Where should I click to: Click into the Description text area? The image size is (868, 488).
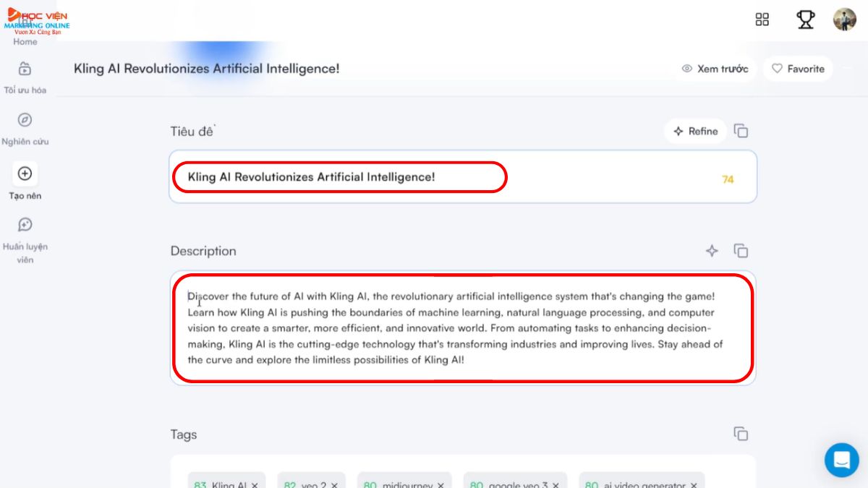[x=463, y=328]
